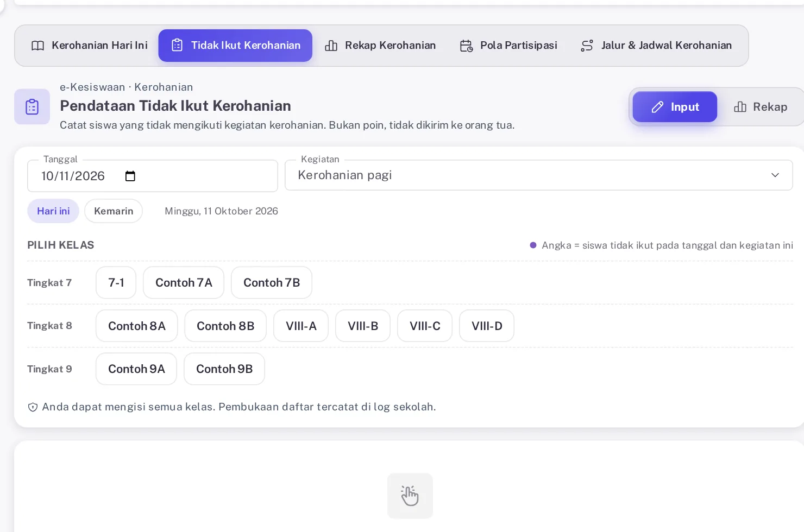Click the Tingkat 9 row label

point(49,369)
